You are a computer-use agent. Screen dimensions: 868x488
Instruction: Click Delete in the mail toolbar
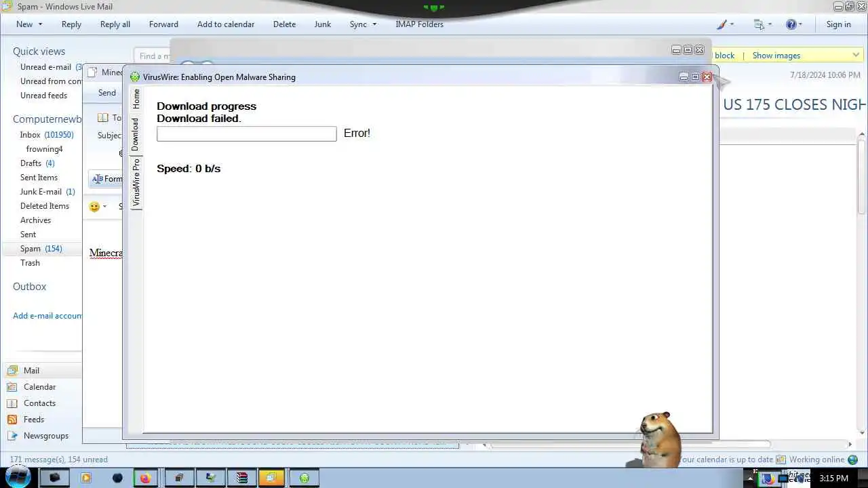click(x=284, y=24)
